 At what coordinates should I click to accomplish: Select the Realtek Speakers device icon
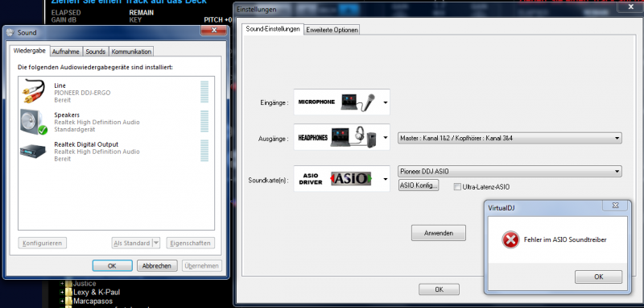tap(34, 122)
